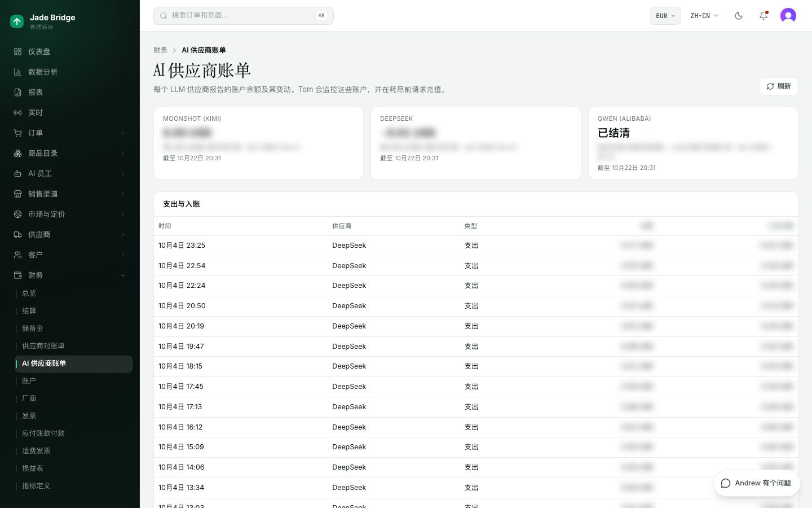Expand the AI 员工 submenu chevron

coord(123,173)
